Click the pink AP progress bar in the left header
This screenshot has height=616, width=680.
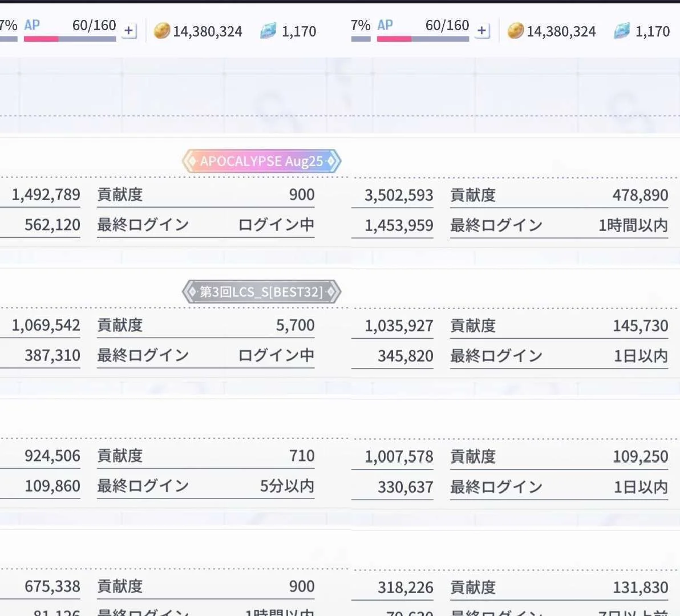point(41,39)
